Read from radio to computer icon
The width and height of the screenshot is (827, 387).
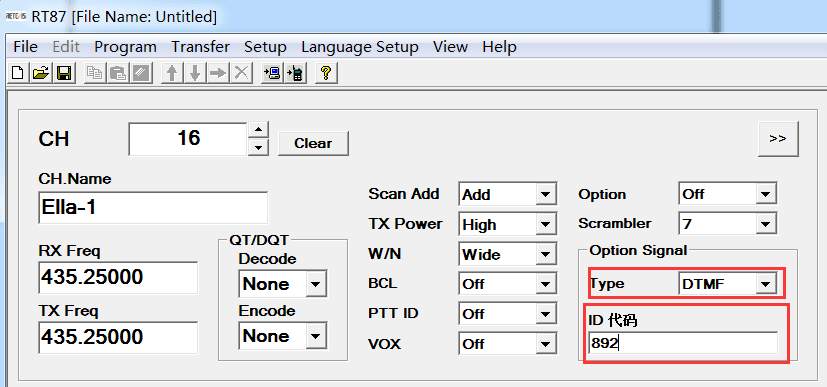(272, 73)
